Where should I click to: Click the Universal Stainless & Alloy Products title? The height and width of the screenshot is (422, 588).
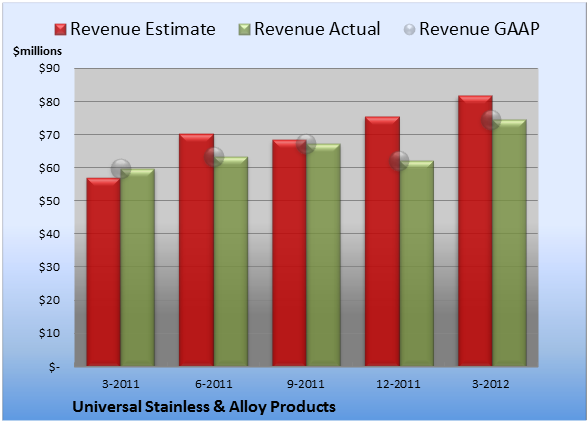tap(204, 407)
